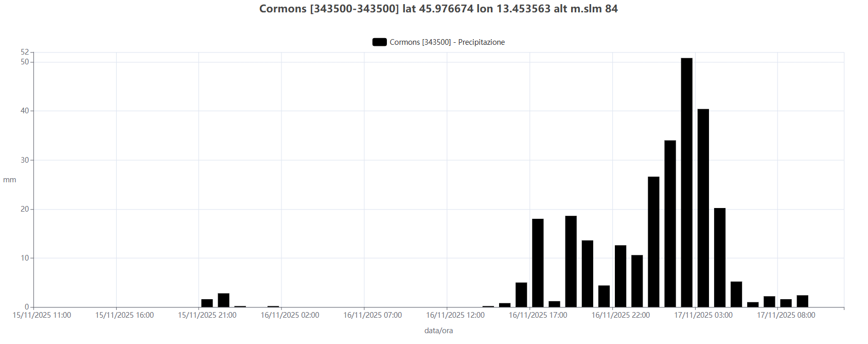Click the bar reaching about 18.5 mm

pos(571,261)
